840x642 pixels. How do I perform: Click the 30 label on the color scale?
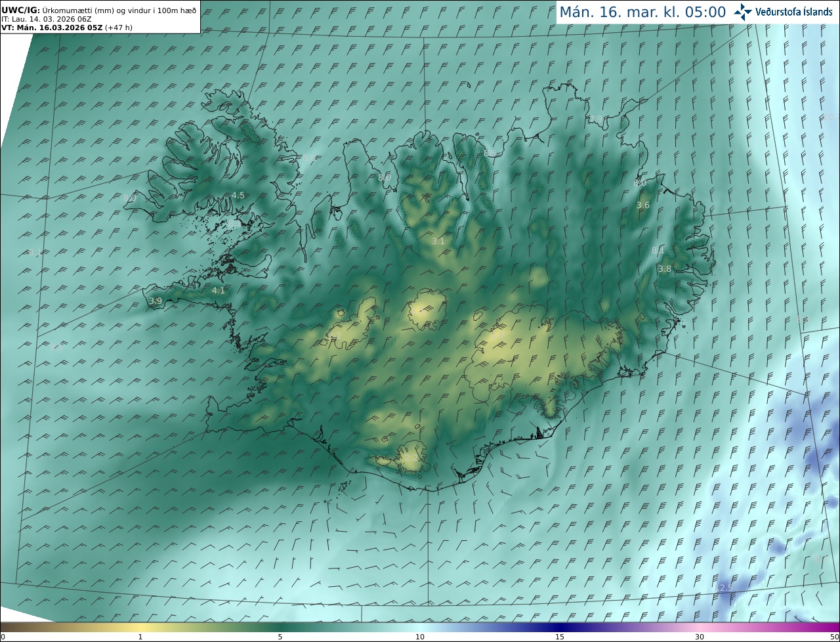700,637
